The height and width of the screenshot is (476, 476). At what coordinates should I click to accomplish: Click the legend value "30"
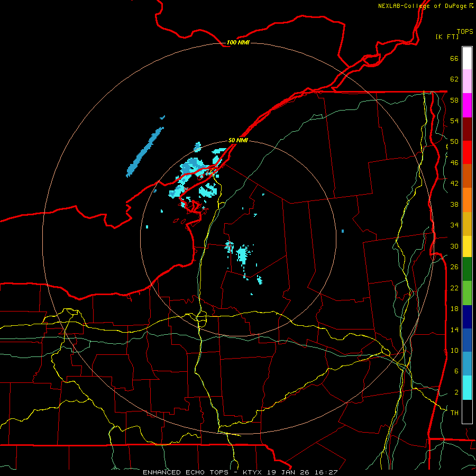pos(454,246)
